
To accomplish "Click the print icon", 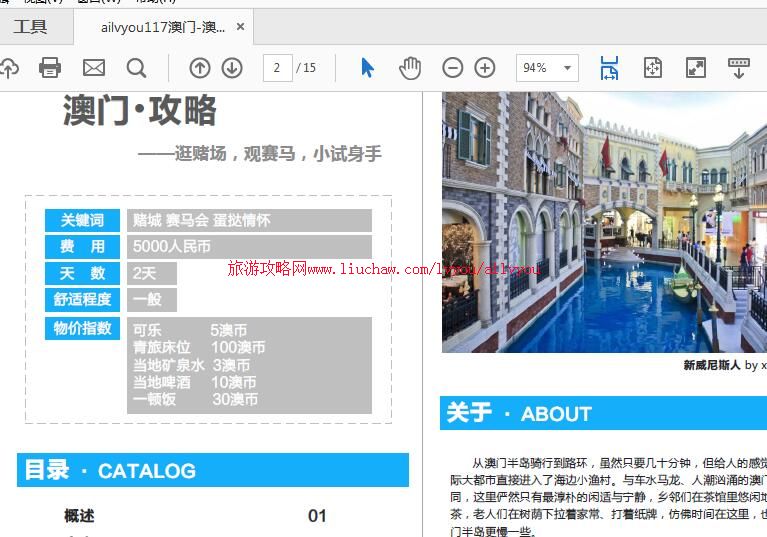I will click(50, 68).
